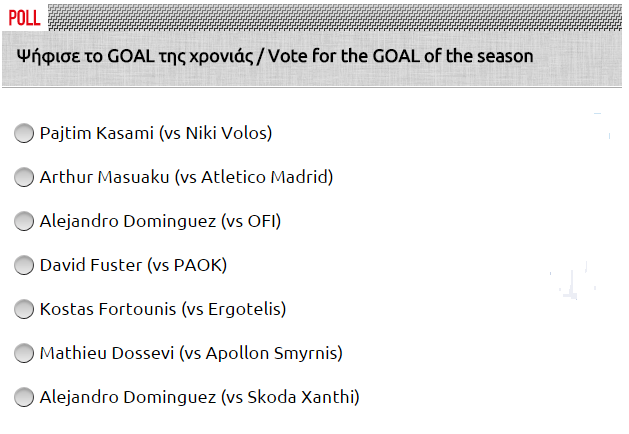Pick the David Fuster radio button
This screenshot has height=434, width=629.
[24, 265]
